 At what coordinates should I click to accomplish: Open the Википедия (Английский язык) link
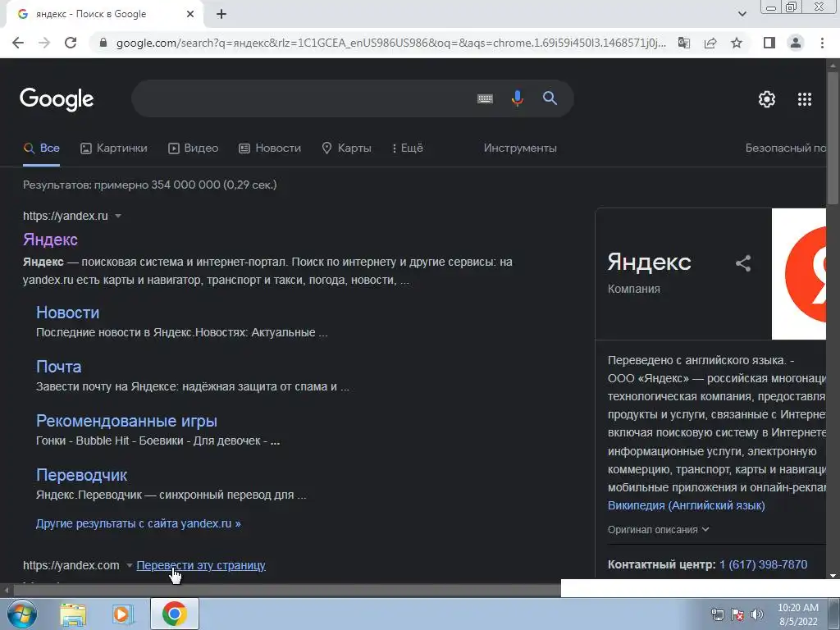point(687,505)
